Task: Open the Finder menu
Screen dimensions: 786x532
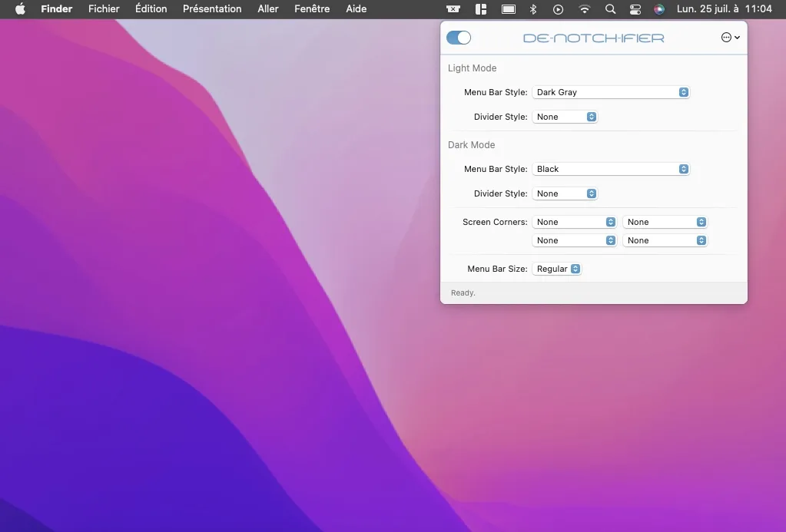Action: [x=57, y=9]
